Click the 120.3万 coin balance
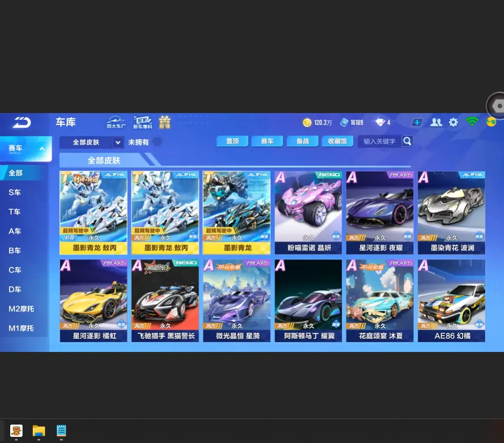The width and height of the screenshot is (504, 443). (323, 122)
